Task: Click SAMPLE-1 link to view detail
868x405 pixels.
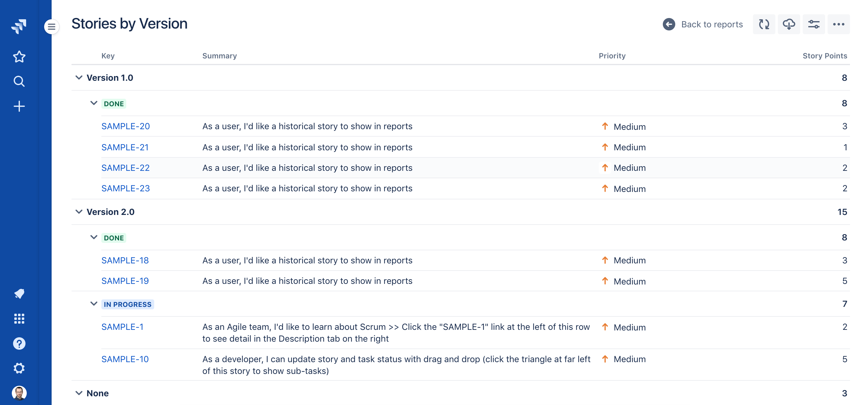Action: tap(122, 327)
